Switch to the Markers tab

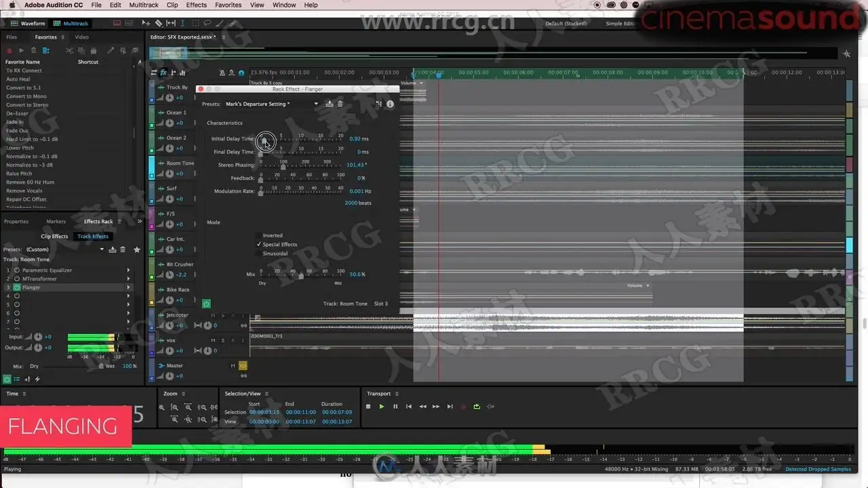pos(56,222)
